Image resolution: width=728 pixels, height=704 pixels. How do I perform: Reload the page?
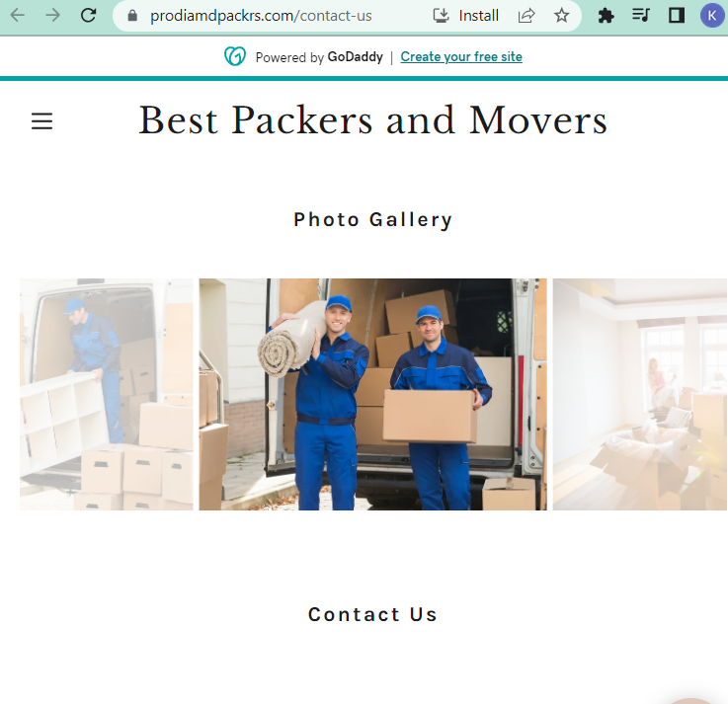pyautogui.click(x=88, y=16)
